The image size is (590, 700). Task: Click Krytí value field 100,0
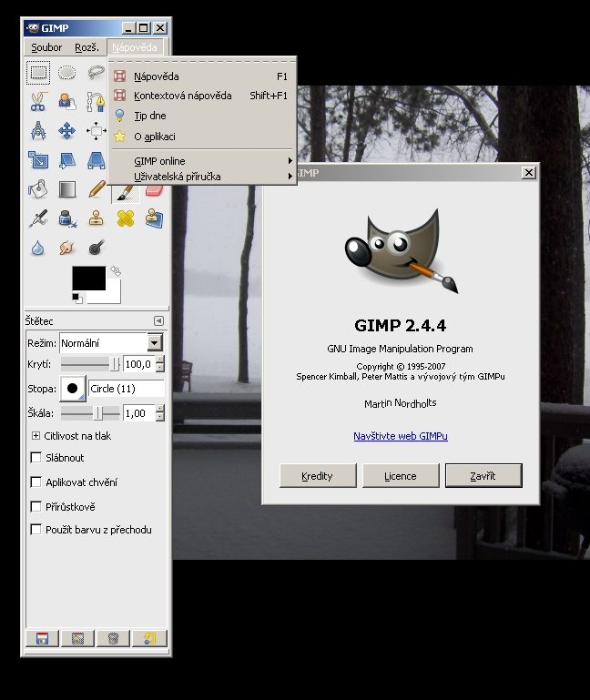pyautogui.click(x=139, y=364)
